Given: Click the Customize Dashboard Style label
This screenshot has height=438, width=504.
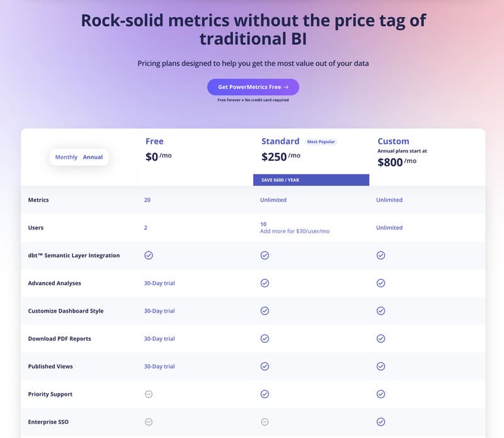Looking at the screenshot, I should tap(66, 311).
